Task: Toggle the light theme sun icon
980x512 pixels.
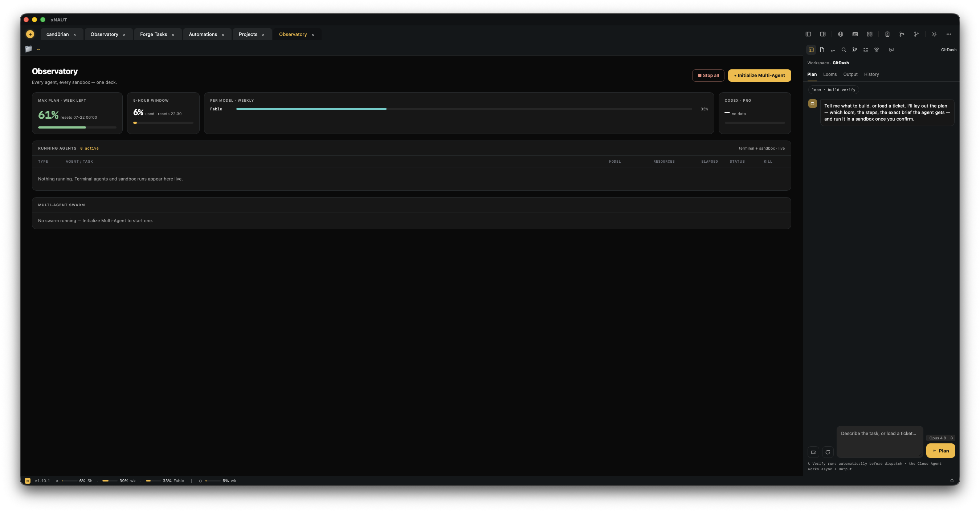Action: pyautogui.click(x=934, y=34)
